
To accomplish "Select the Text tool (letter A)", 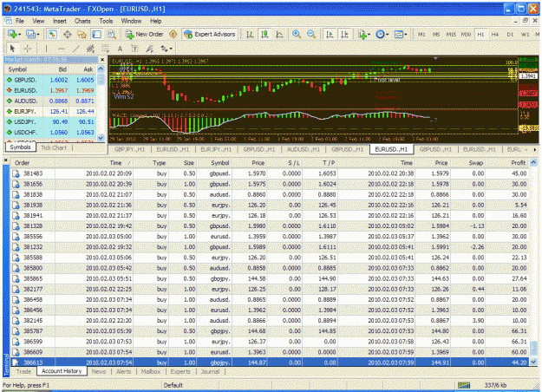I will coord(120,49).
